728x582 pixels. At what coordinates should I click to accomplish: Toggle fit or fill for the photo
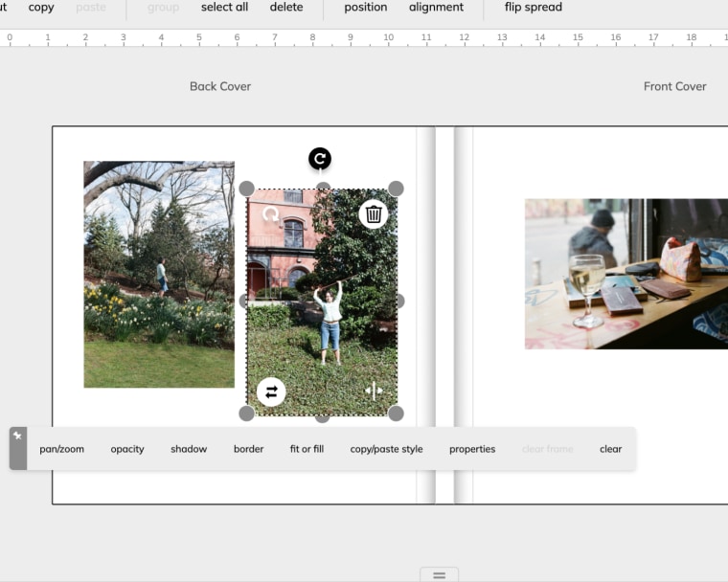(x=307, y=449)
